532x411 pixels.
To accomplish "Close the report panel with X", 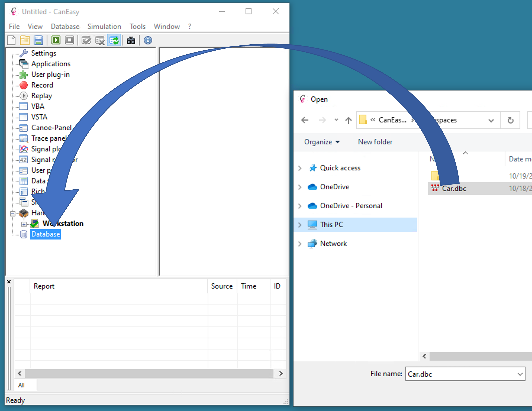I will coord(9,282).
